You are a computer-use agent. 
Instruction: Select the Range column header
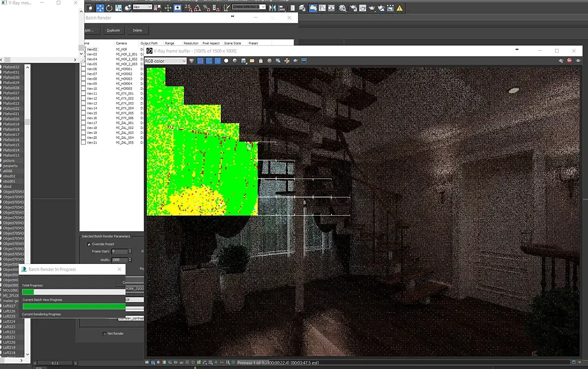click(x=169, y=43)
